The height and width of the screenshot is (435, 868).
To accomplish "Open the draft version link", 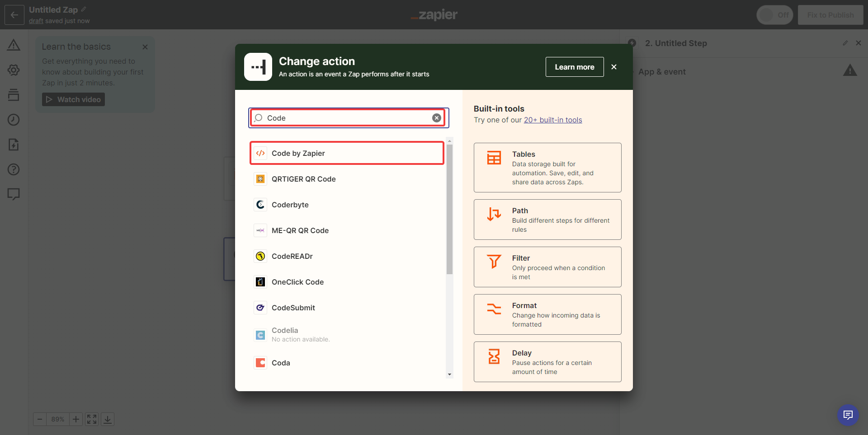I will (x=36, y=21).
